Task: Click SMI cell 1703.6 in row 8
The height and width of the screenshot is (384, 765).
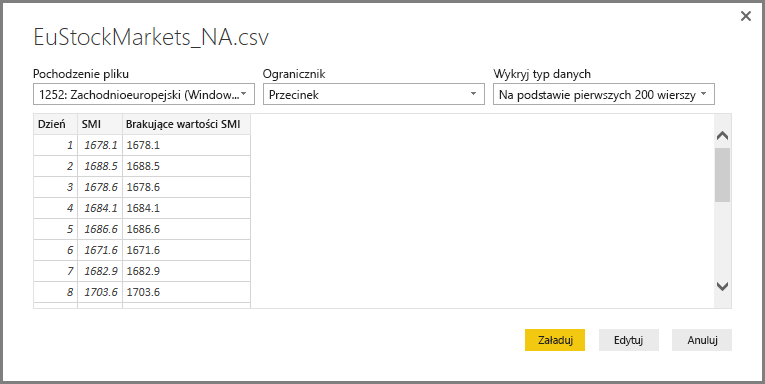Action: [x=100, y=292]
